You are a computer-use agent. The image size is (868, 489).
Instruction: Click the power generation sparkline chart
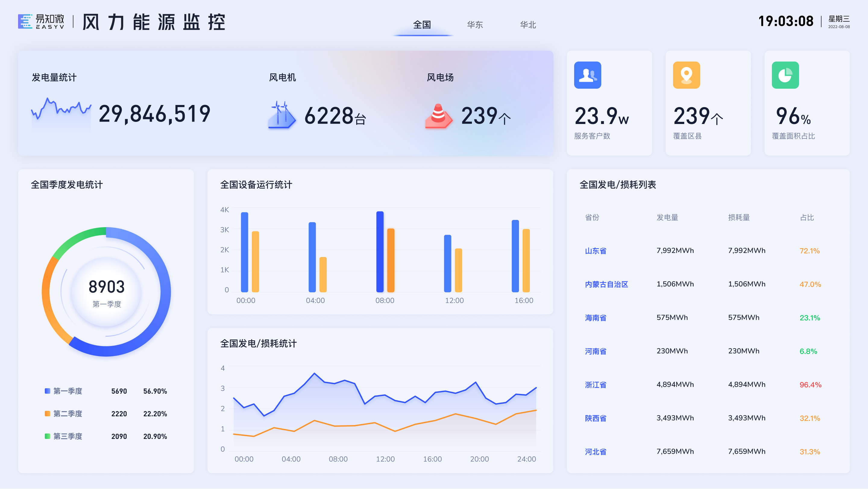pyautogui.click(x=61, y=110)
